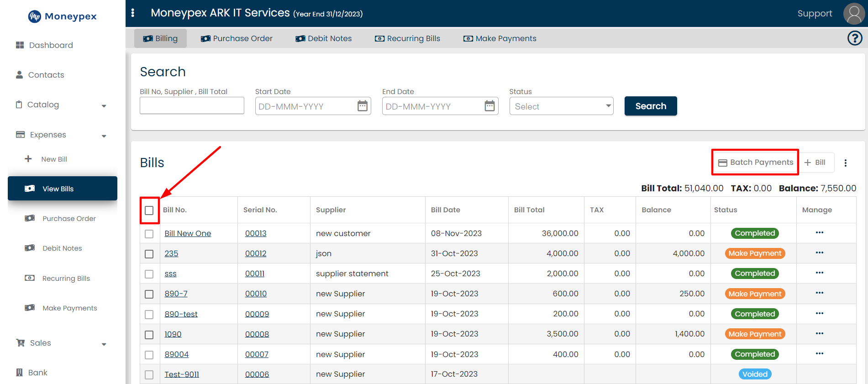Click the Dashboard grid icon
This screenshot has height=384, width=868.
(x=20, y=45)
